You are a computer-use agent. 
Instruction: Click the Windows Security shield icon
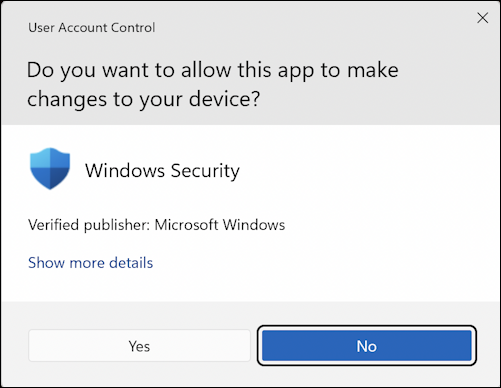point(50,169)
